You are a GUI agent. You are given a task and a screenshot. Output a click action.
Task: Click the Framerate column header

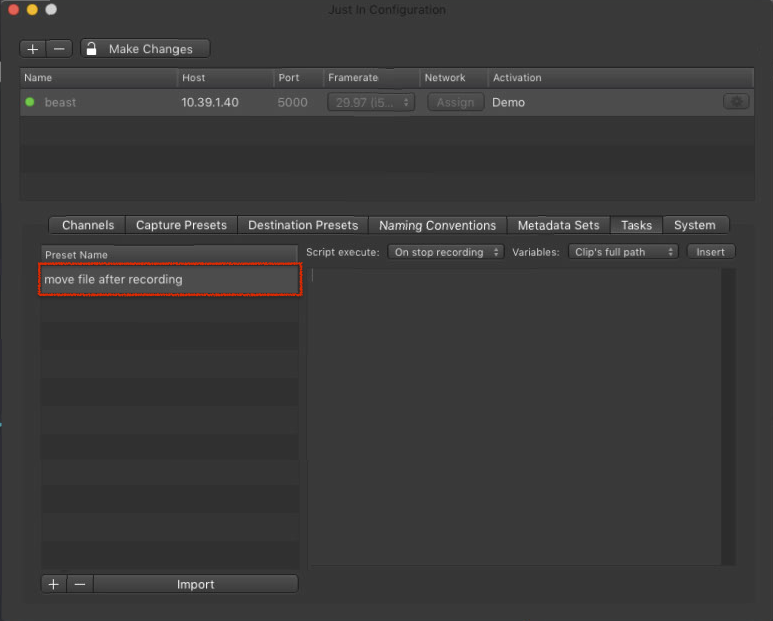(x=371, y=78)
